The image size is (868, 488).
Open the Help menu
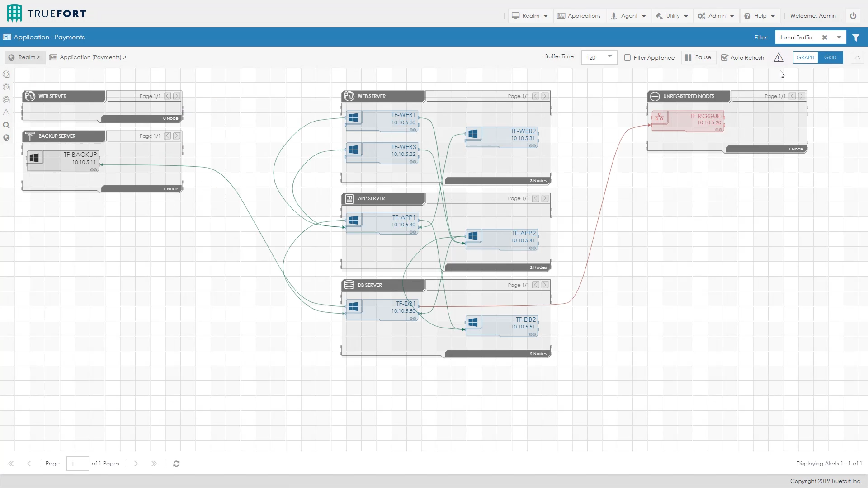[759, 16]
